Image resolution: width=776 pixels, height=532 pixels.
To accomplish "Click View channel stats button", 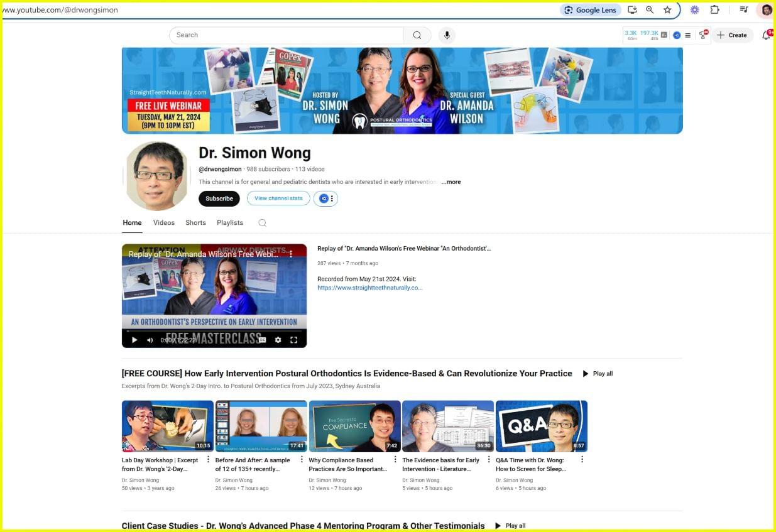I will (x=278, y=198).
